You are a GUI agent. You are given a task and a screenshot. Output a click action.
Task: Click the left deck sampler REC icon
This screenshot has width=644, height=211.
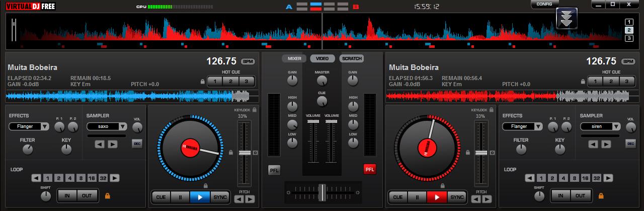coord(137,144)
